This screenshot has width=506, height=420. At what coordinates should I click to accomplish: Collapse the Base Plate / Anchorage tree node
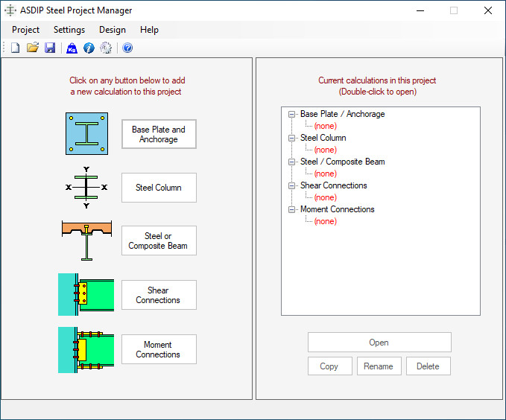(291, 114)
